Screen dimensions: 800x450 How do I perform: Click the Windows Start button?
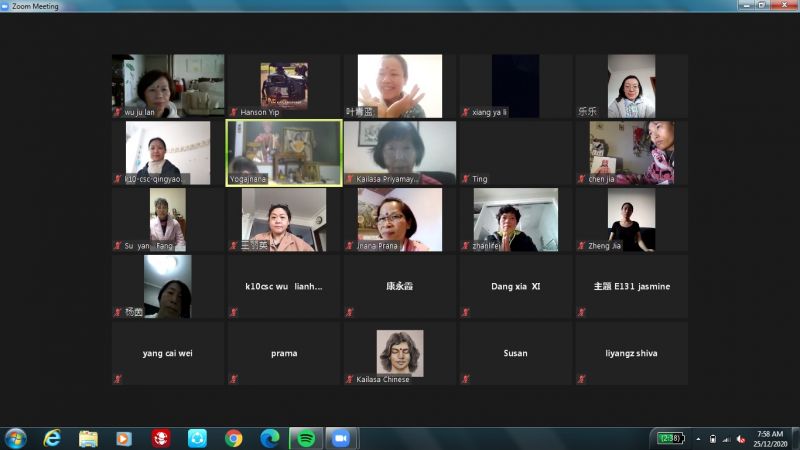click(x=16, y=438)
